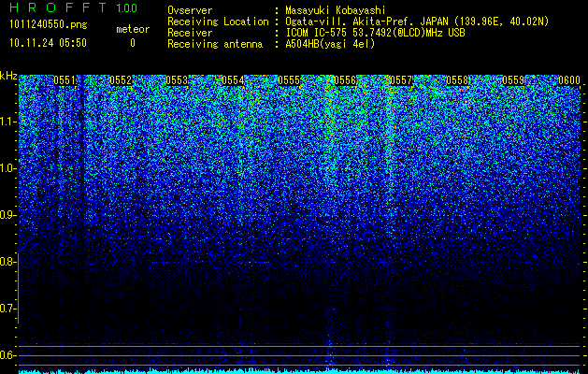Click the 0552 time marker
The height and width of the screenshot is (374, 588).
click(x=121, y=80)
